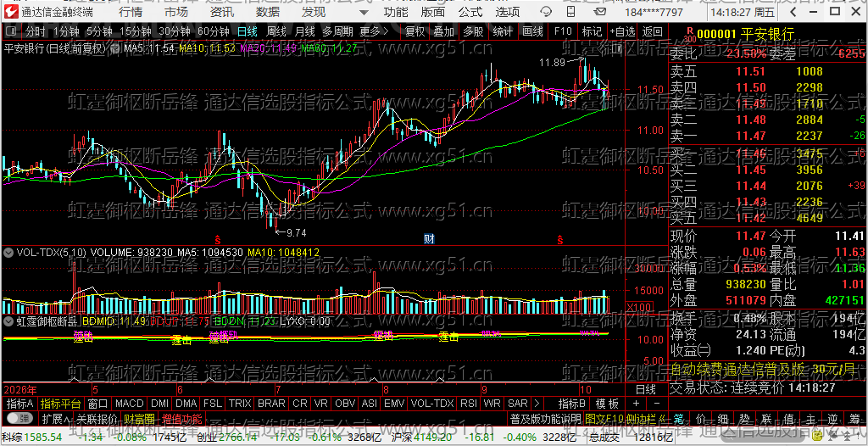This screenshot has width=868, height=446.
Task: Click the 联 linkage icon
Action: click(x=766, y=418)
